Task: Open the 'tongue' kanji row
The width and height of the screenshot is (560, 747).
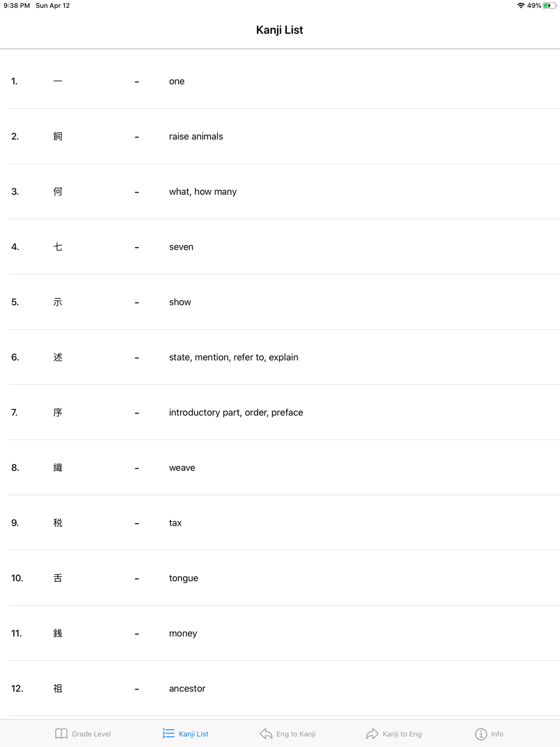Action: [280, 578]
